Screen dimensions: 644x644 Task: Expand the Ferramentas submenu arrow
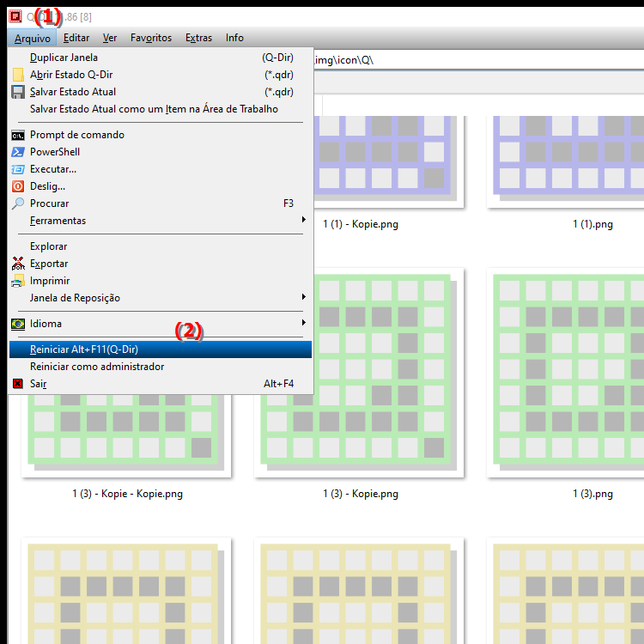click(x=303, y=220)
